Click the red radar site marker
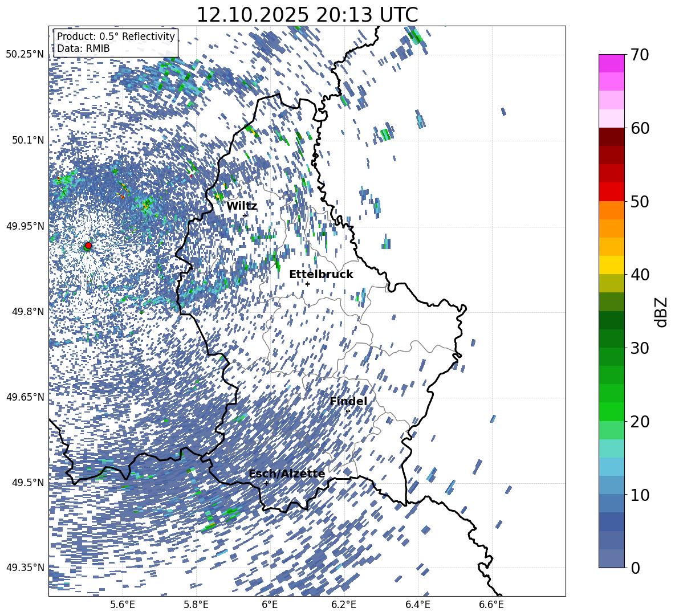Viewport: 675px width, 616px height. click(88, 245)
